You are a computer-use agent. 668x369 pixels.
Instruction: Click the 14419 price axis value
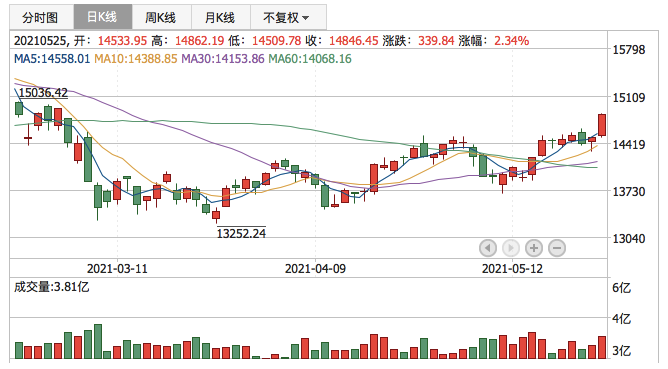(629, 144)
